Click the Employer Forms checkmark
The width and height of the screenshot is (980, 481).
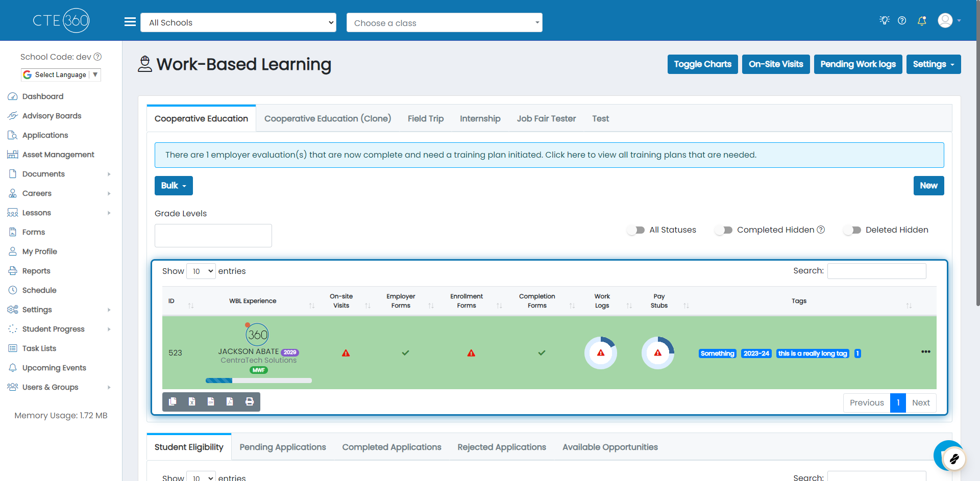(x=405, y=353)
